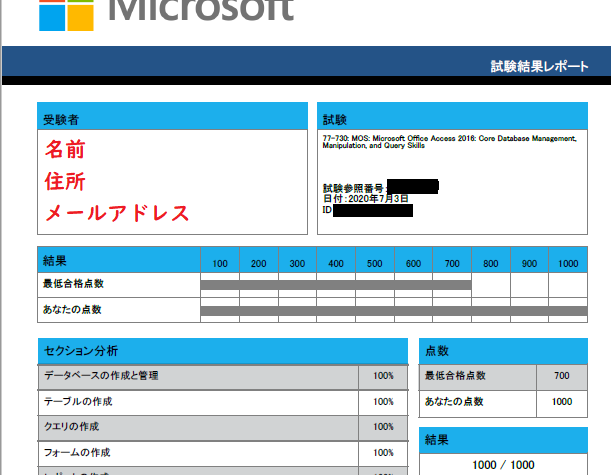Screen dimensions: 611x475
Task: Select the lower 結果 panel header
Action: click(x=503, y=440)
